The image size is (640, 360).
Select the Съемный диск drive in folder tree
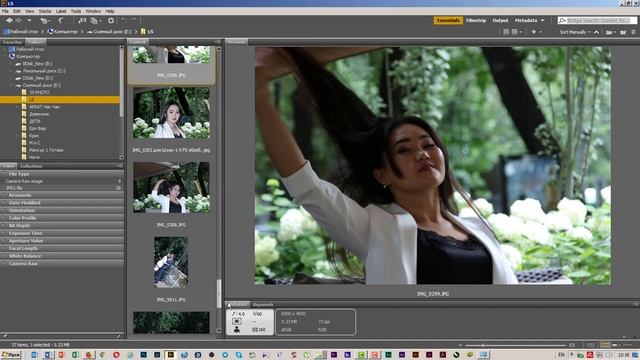(42, 85)
